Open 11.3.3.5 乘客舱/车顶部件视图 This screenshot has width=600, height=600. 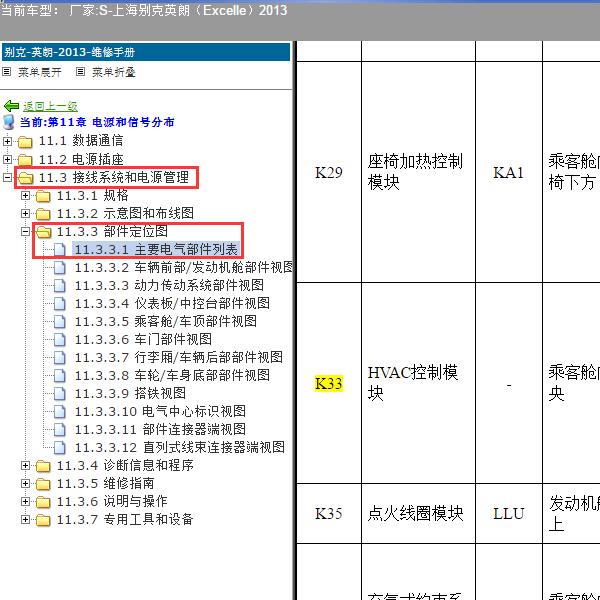(166, 321)
